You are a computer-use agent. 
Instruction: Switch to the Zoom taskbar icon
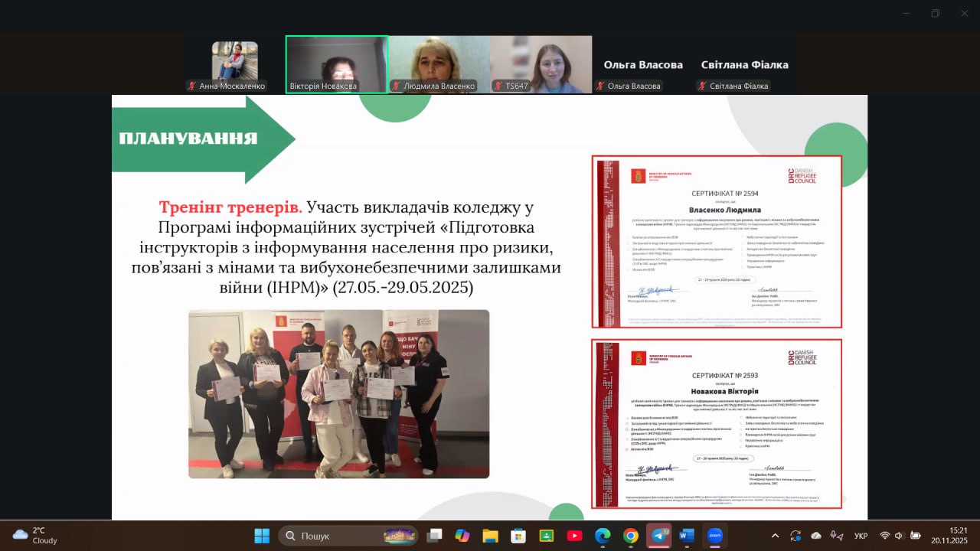(x=715, y=536)
